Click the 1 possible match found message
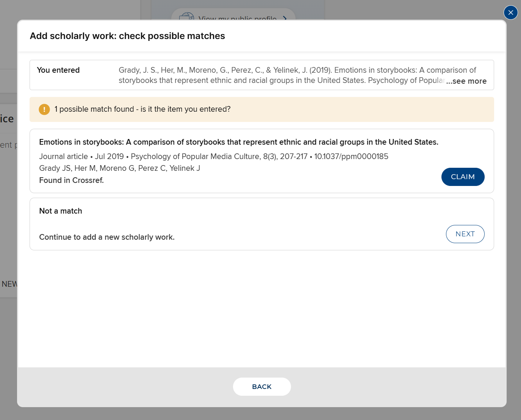521x420 pixels. (142, 109)
